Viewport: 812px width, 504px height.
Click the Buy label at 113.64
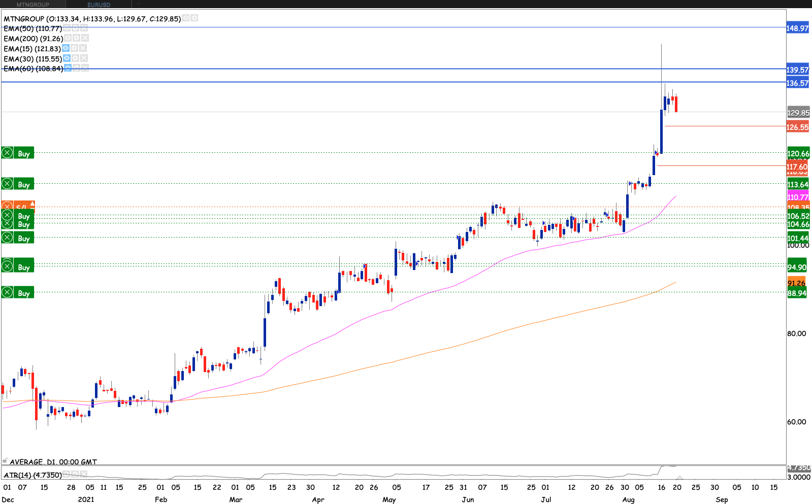click(x=24, y=184)
